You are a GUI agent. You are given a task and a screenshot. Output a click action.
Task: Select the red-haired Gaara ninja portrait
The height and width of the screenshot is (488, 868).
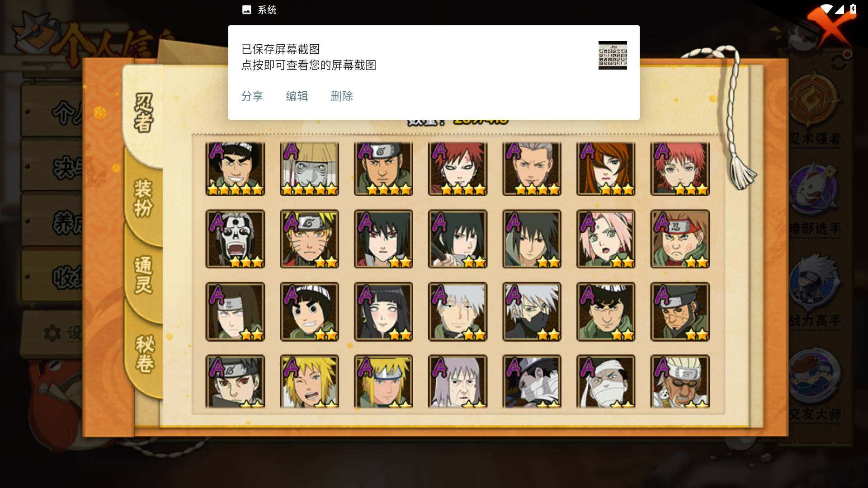pyautogui.click(x=458, y=169)
